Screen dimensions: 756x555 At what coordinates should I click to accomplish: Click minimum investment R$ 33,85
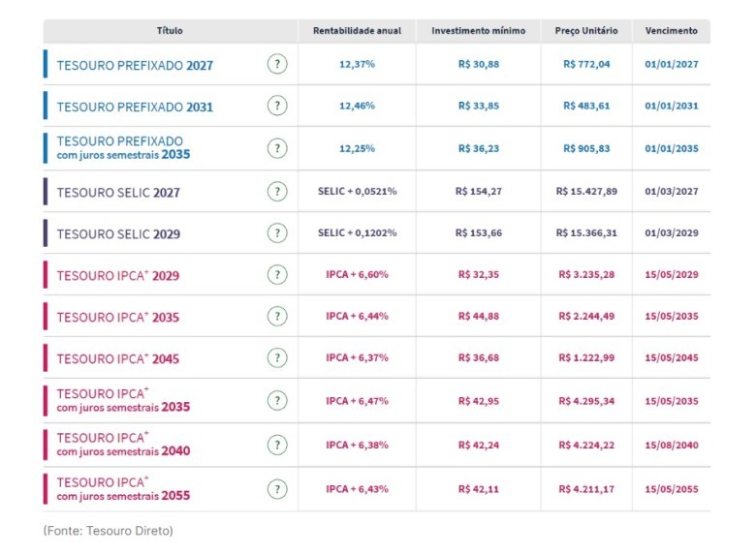coord(478,106)
